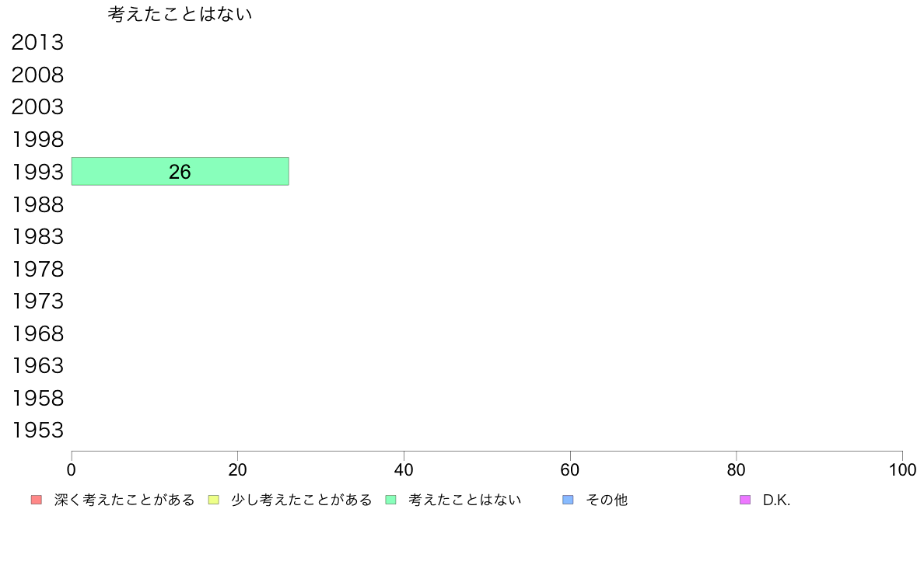Click the red 深く考えたことがある legend swatch

click(x=37, y=500)
